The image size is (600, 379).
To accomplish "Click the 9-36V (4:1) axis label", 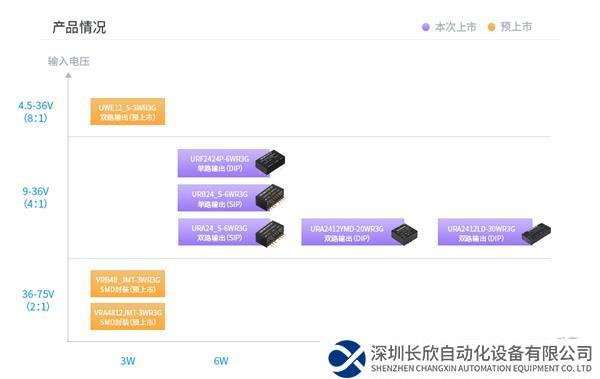I will (36, 197).
